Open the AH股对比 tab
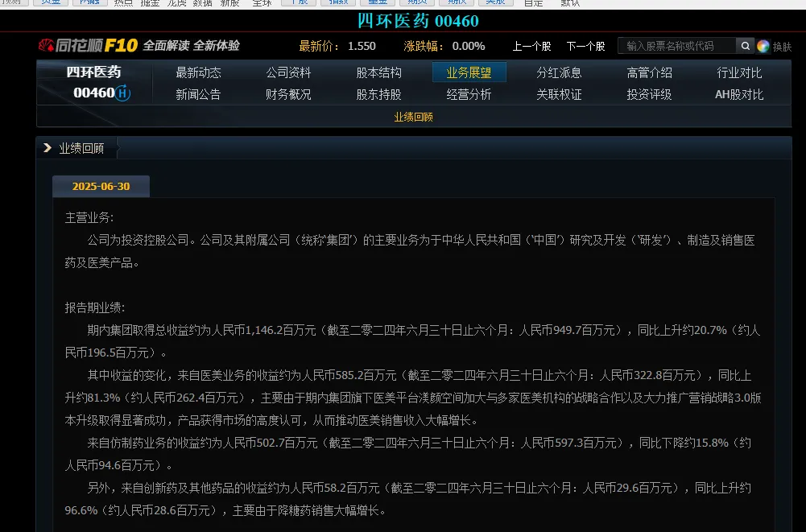Screen dimensions: 806x532 [739, 95]
